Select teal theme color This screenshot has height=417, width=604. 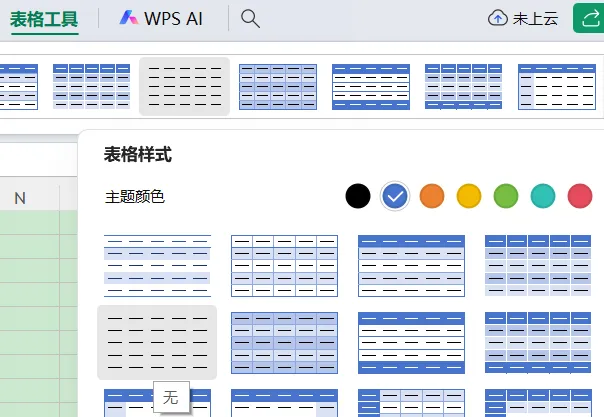click(543, 196)
